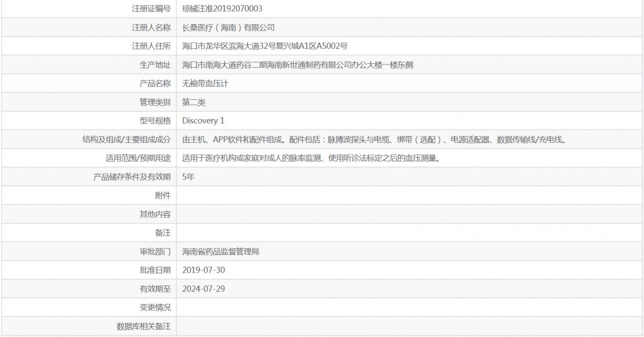Image resolution: width=644 pixels, height=337 pixels.
Task: Select the 注册人名称 label
Action: [x=151, y=27]
